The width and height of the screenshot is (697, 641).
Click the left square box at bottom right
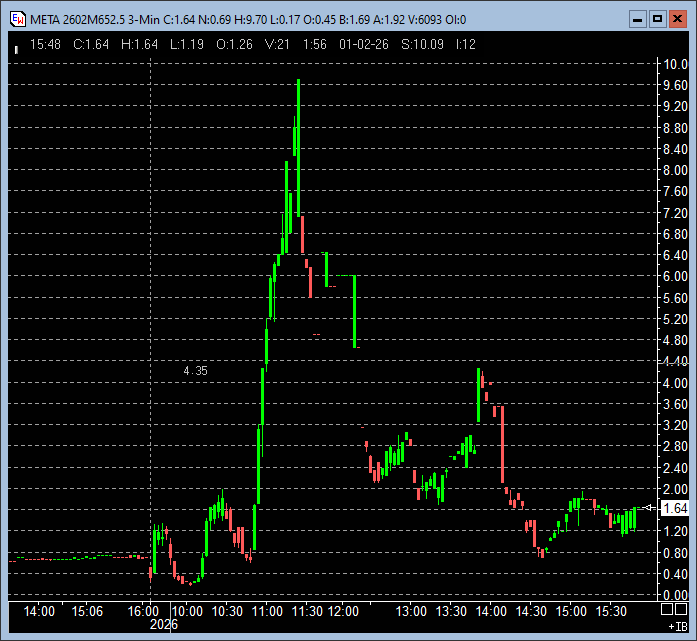coord(668,608)
